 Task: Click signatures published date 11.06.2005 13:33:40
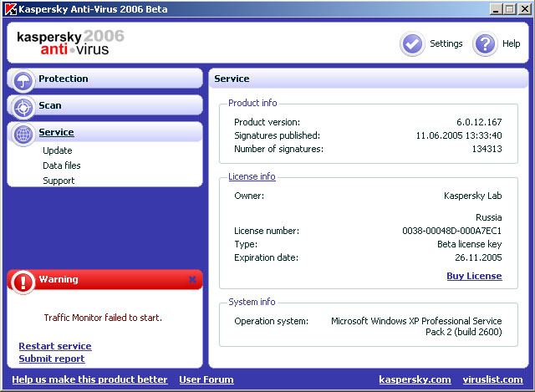click(x=459, y=135)
